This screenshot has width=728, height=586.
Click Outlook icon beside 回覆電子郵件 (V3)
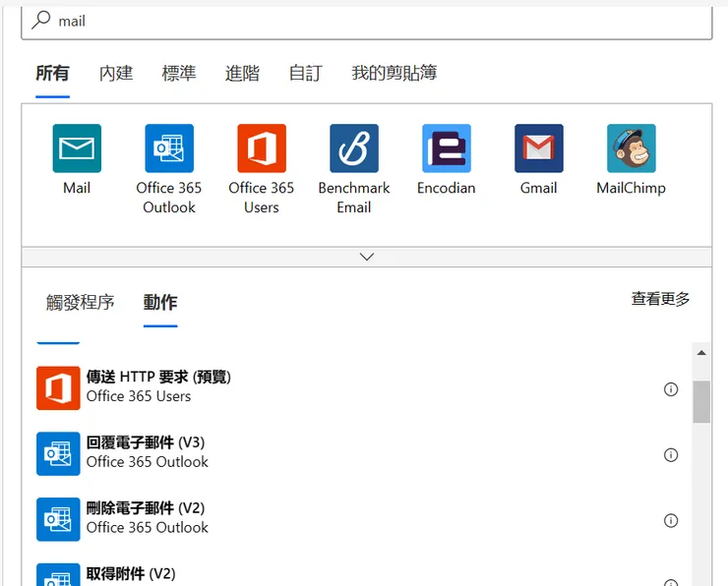pos(58,454)
